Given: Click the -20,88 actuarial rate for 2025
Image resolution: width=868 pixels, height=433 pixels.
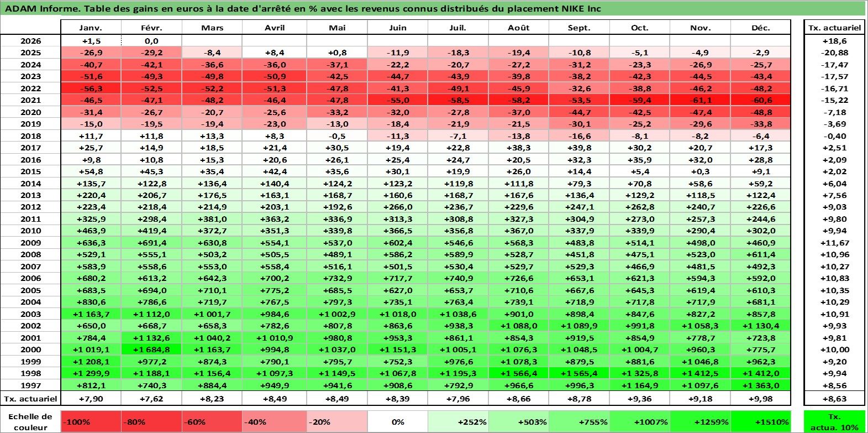Looking at the screenshot, I should pos(834,53).
